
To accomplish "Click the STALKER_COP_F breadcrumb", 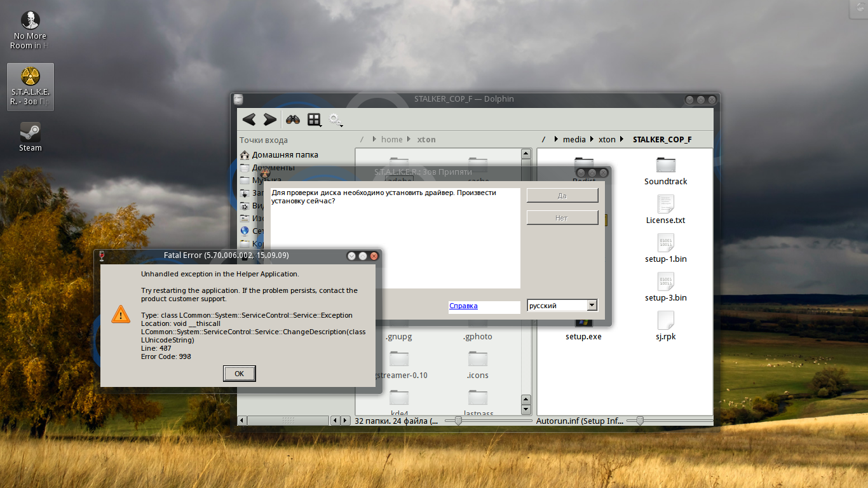I will click(662, 140).
